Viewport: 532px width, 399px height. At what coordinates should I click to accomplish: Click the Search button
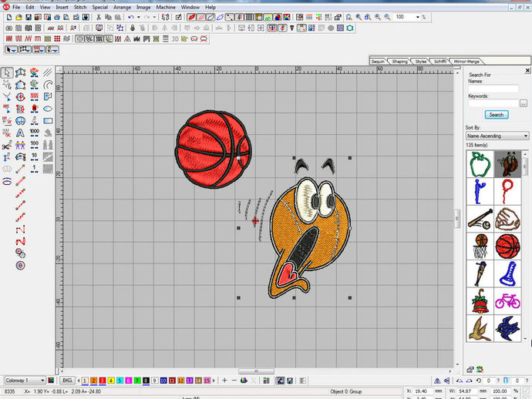point(497,115)
